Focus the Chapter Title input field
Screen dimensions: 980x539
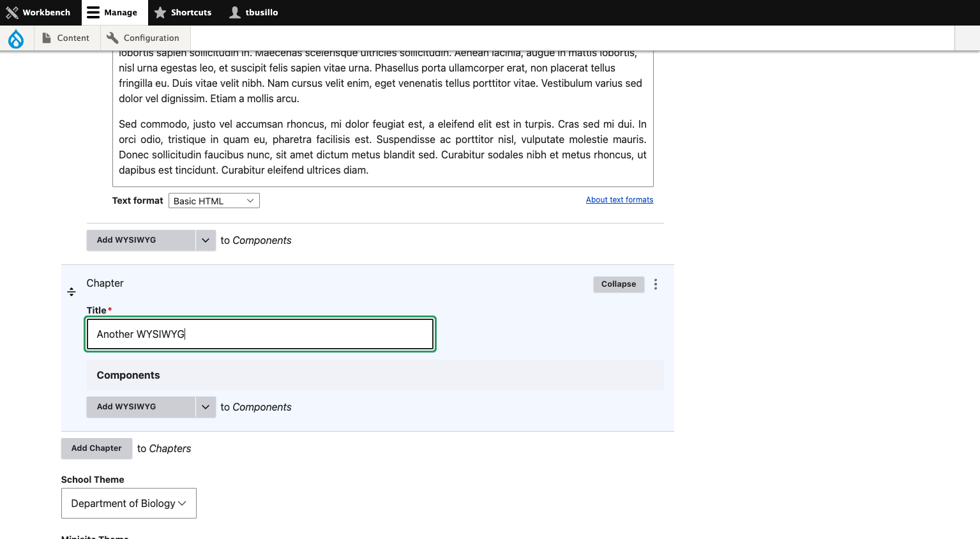tap(260, 334)
